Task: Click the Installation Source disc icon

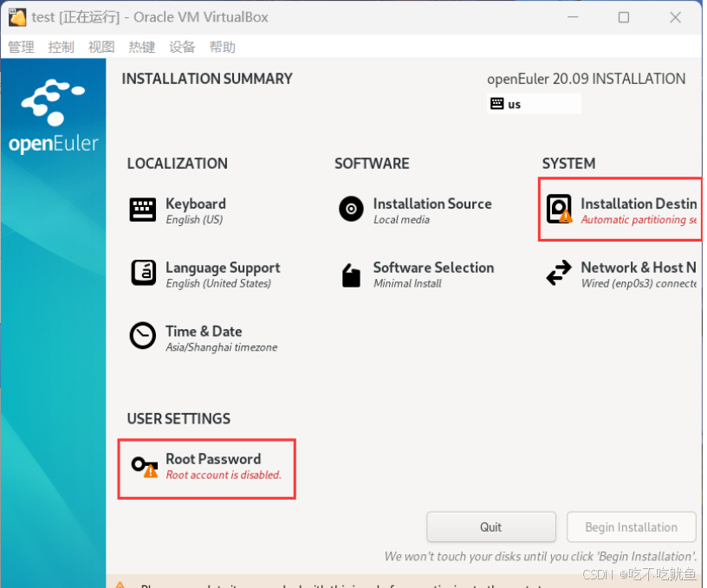Action: click(351, 209)
